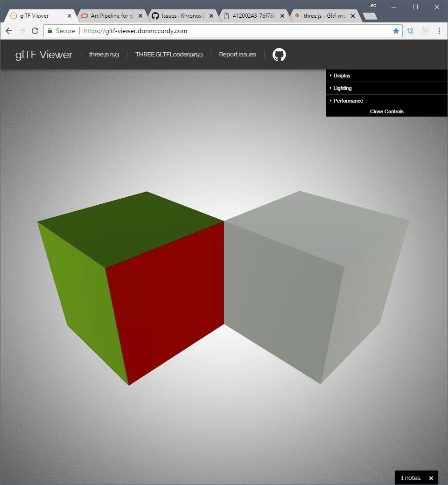Click the Close Controls button
The height and width of the screenshot is (485, 448).
(386, 111)
